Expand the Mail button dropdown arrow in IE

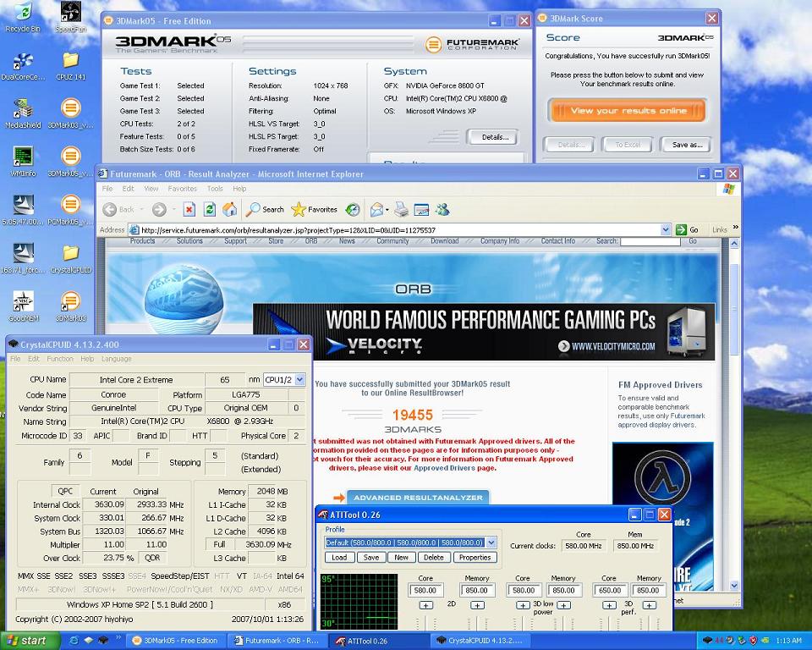pyautogui.click(x=387, y=210)
